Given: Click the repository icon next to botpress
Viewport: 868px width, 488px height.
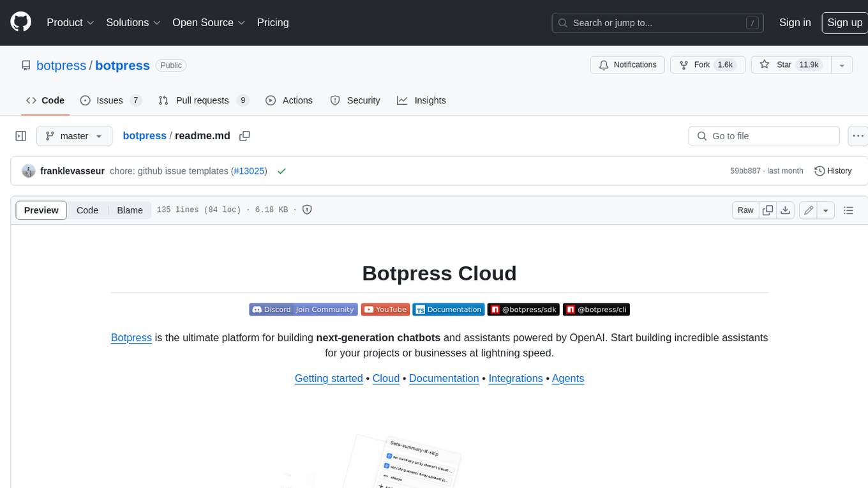Looking at the screenshot, I should pos(26,65).
